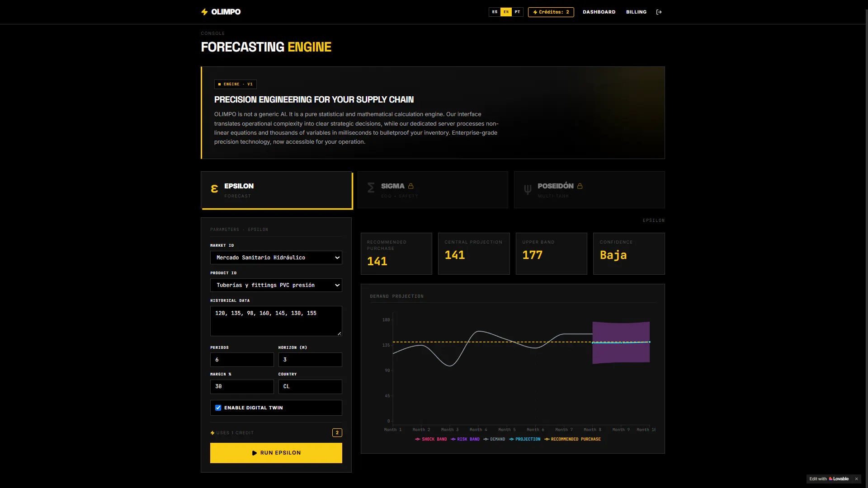868x488 pixels.
Task: Click the DEMAND PROJECTION chart title
Action: [397, 296]
